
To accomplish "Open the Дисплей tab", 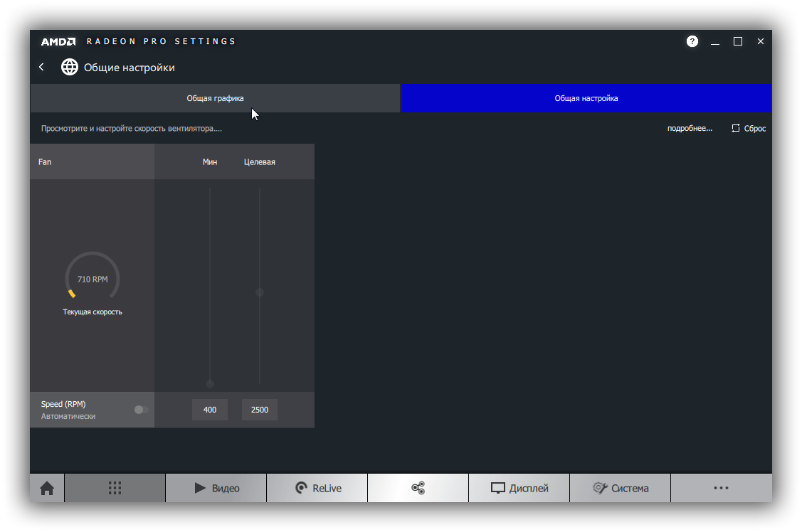I will pyautogui.click(x=519, y=488).
